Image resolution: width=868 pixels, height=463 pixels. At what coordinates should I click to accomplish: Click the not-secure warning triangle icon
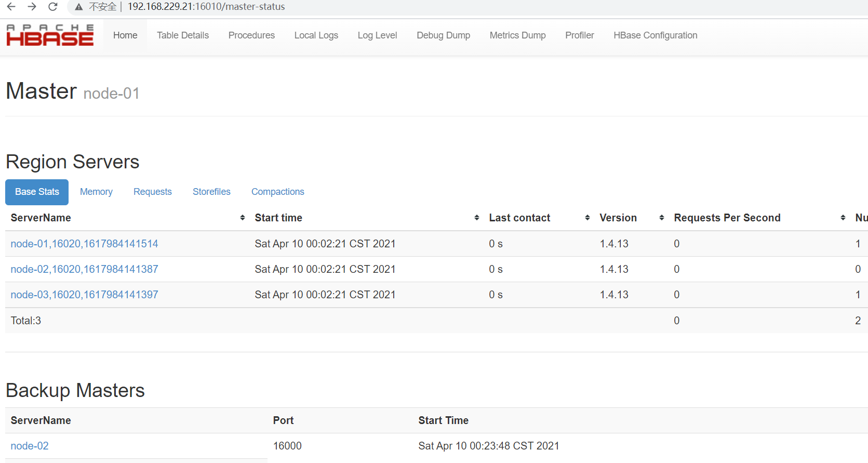coord(78,7)
